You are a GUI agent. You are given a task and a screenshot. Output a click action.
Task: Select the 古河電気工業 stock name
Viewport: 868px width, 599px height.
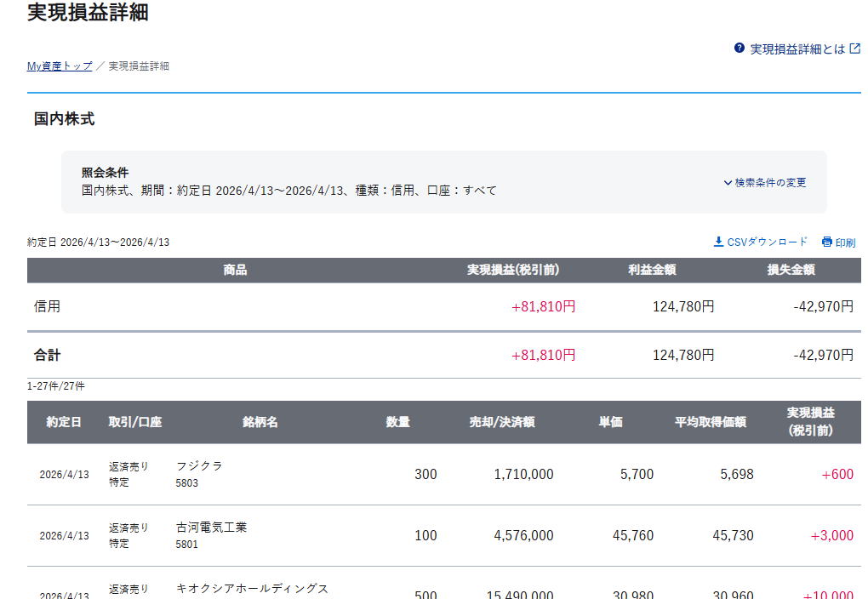tap(211, 527)
